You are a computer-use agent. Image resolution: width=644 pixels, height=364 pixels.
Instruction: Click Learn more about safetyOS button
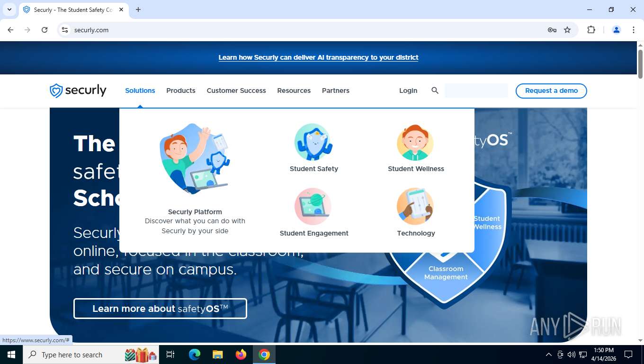click(160, 309)
